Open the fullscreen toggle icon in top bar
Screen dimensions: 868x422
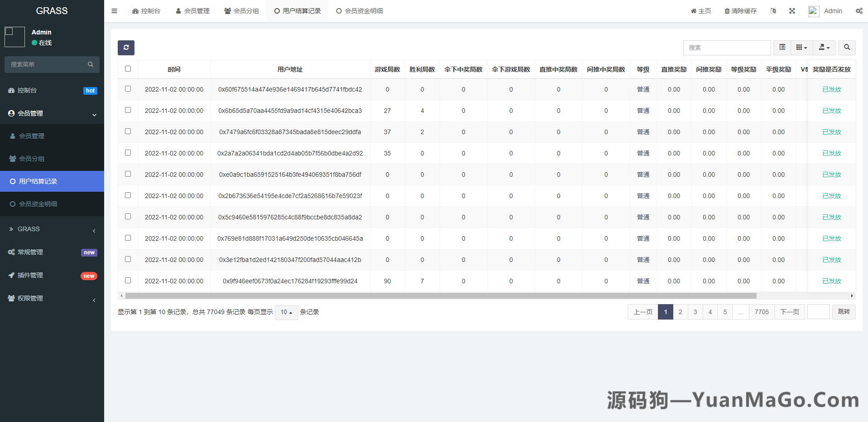tap(791, 10)
